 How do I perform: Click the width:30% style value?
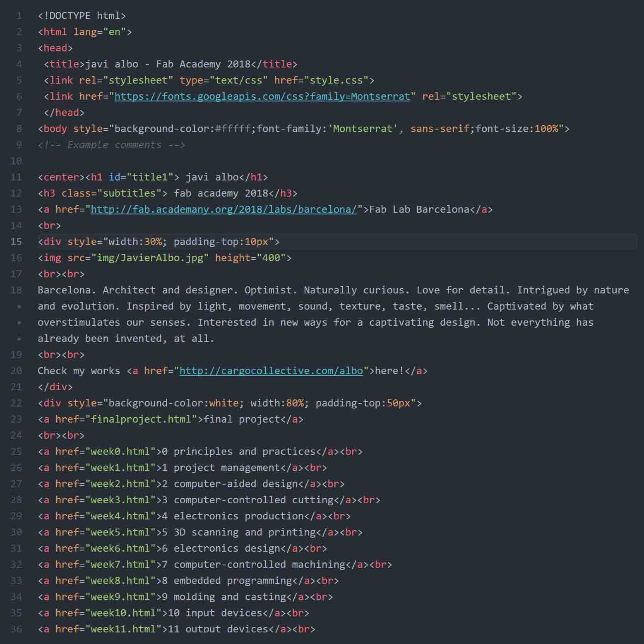coord(135,242)
